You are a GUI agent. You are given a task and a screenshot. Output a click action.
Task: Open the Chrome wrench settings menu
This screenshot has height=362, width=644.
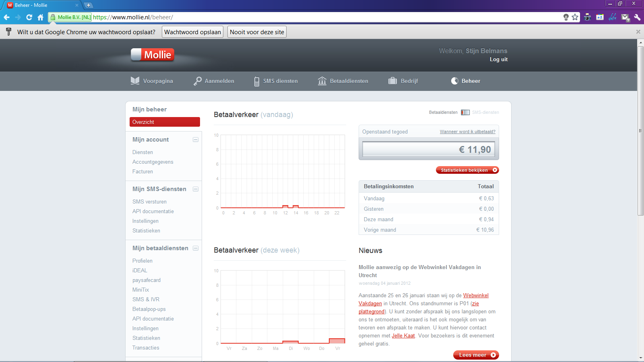click(637, 17)
